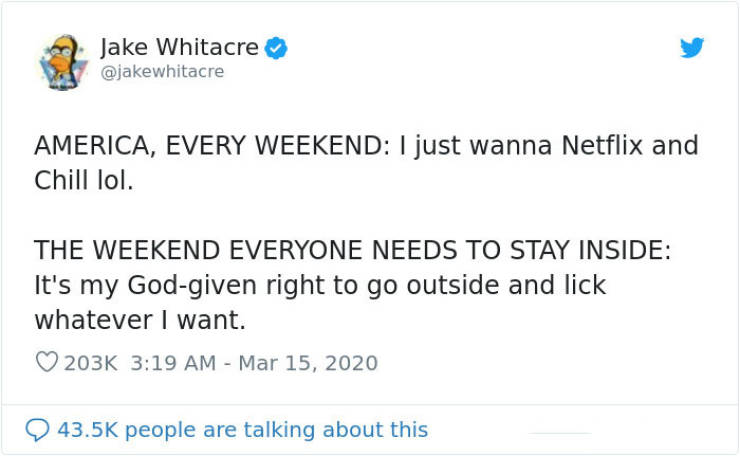
Task: Click the 'AMERICA, EVERY WEEKEND:' text
Action: click(212, 145)
